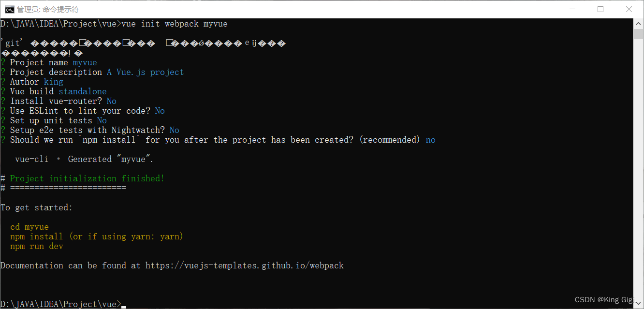The height and width of the screenshot is (309, 644).
Task: Click the 'npm install (or if using yarn: yarn)' line
Action: (x=97, y=236)
